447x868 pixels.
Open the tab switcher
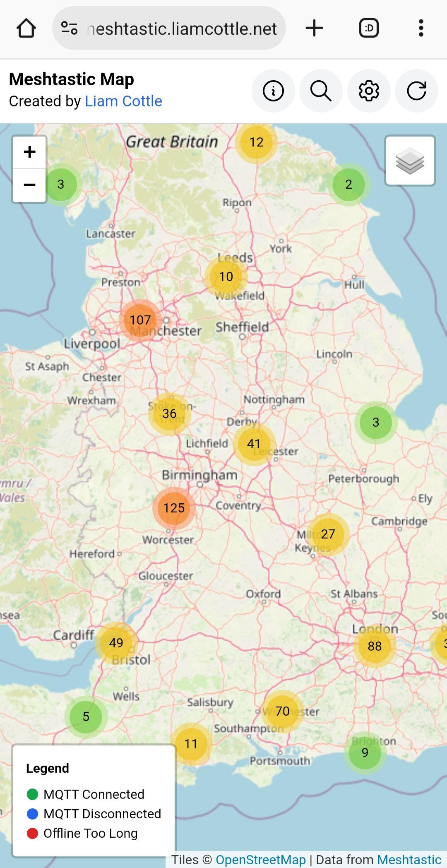(369, 28)
